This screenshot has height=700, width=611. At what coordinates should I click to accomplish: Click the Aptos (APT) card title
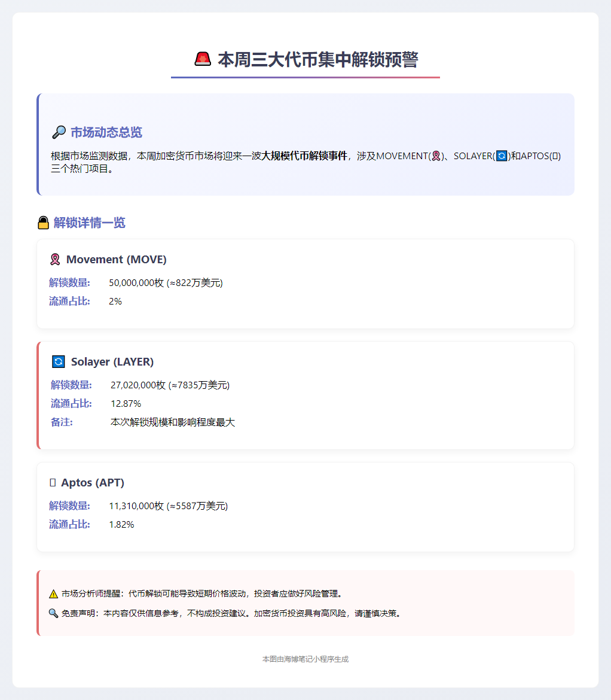tap(93, 483)
